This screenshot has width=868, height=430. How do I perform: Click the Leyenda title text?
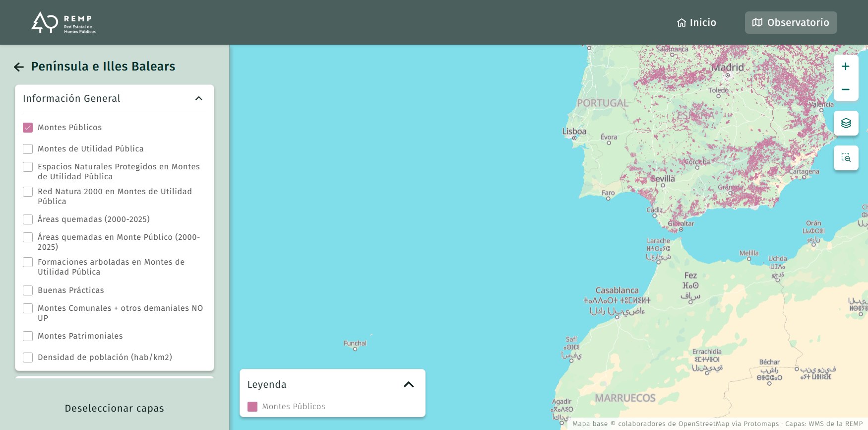[267, 384]
